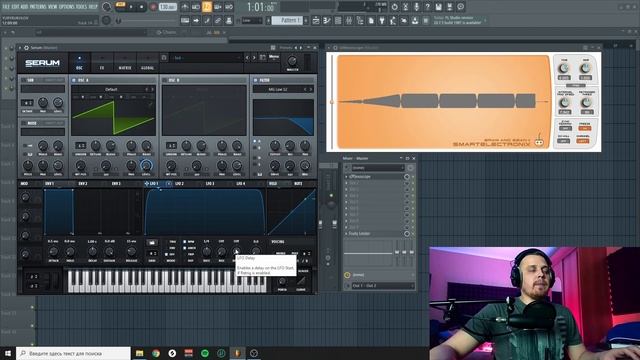Click Serum previous preset arrow

[x=247, y=58]
